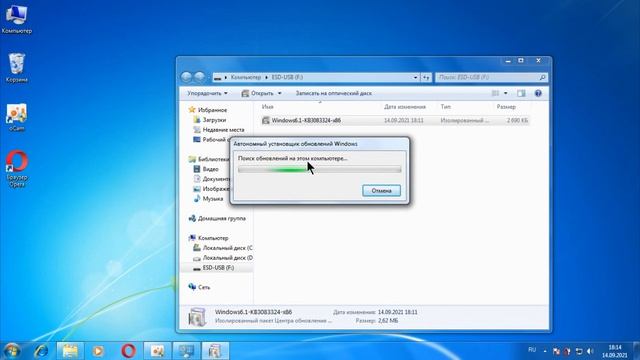Click the RU language indicator in the tray
Screen dimensions: 640x360
click(x=532, y=350)
